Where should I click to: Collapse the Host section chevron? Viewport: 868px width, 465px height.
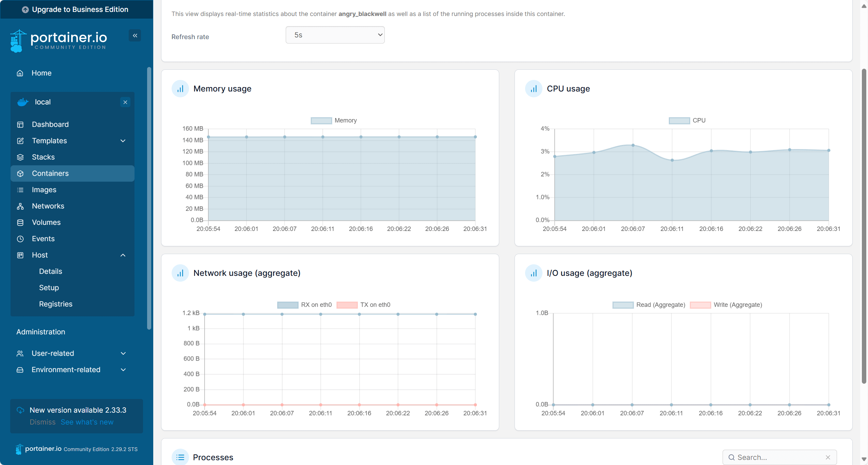(x=123, y=255)
